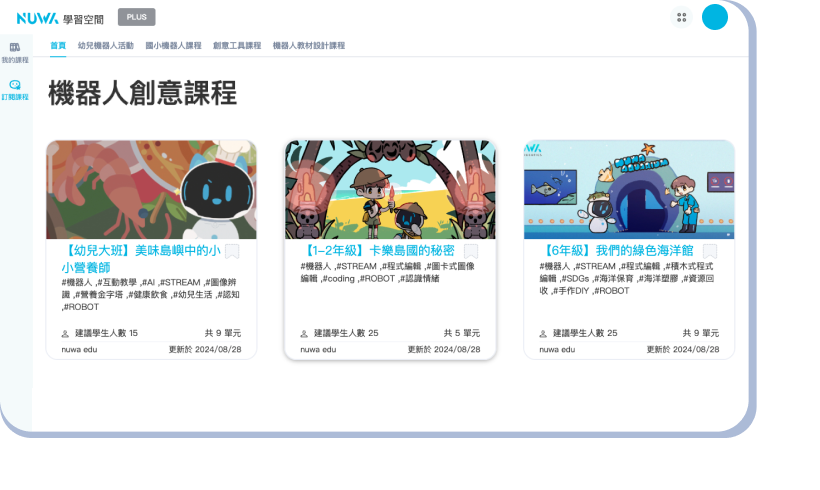
Task: Click the 6年級 card's 建議學生人數 25 text
Action: coord(585,333)
